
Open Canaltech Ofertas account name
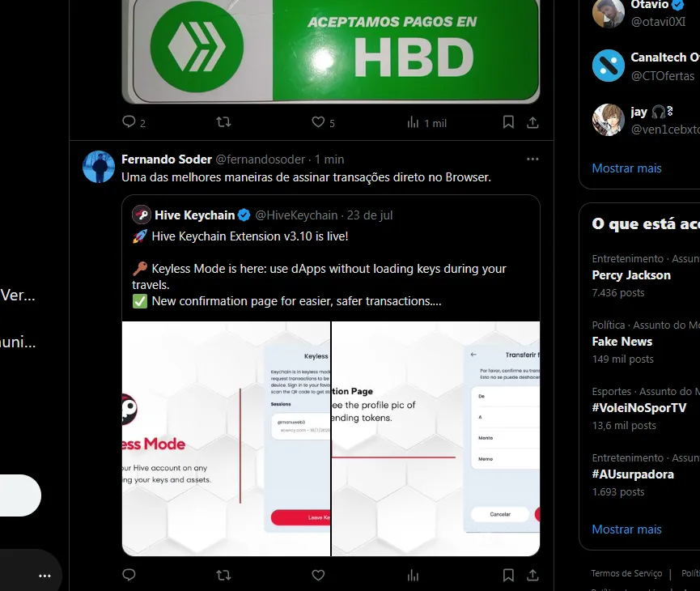[x=664, y=57]
